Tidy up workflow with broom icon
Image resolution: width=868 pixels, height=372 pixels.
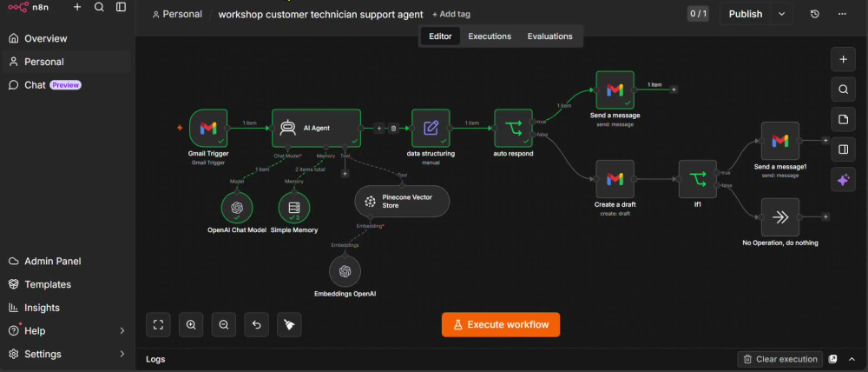coord(289,325)
